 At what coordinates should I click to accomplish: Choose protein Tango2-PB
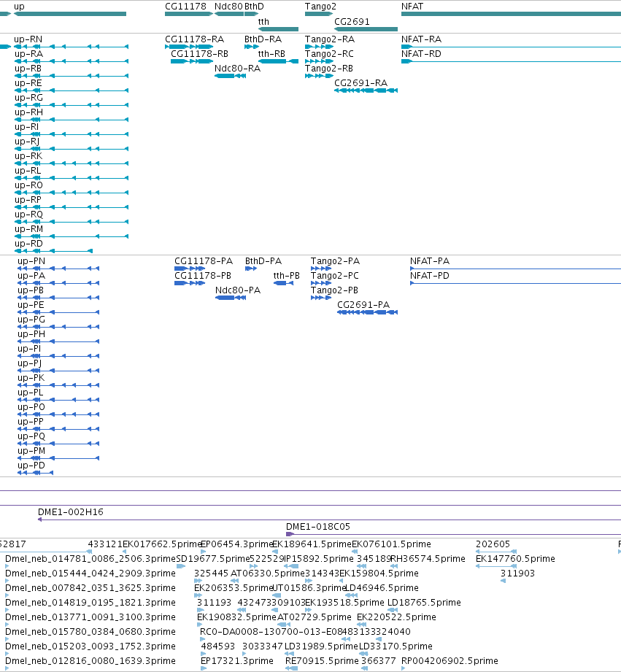pyautogui.click(x=321, y=298)
